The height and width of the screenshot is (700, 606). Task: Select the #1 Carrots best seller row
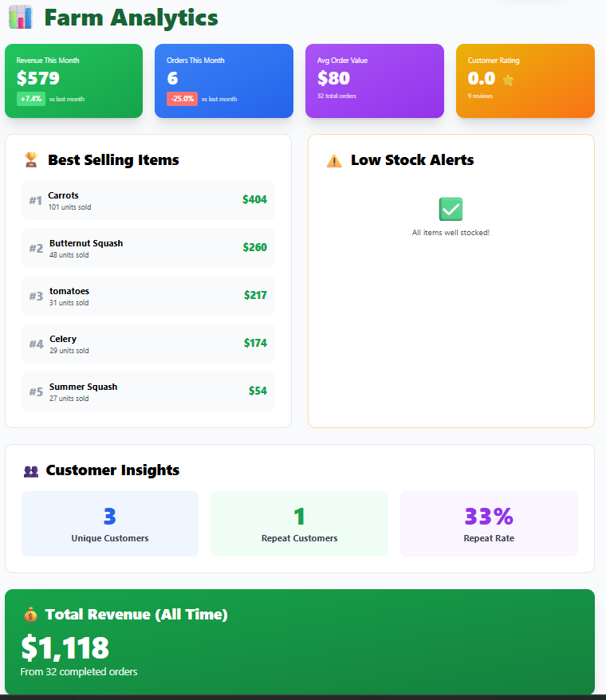[x=148, y=200]
